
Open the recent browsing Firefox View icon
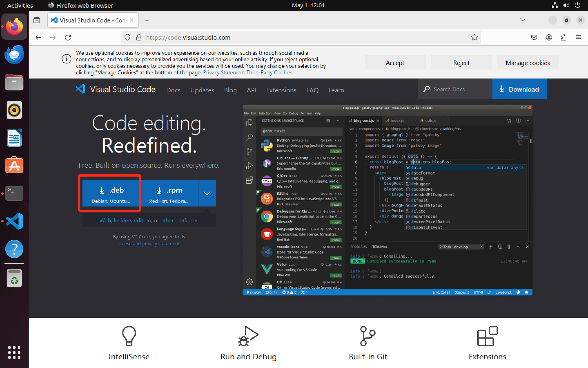click(37, 20)
